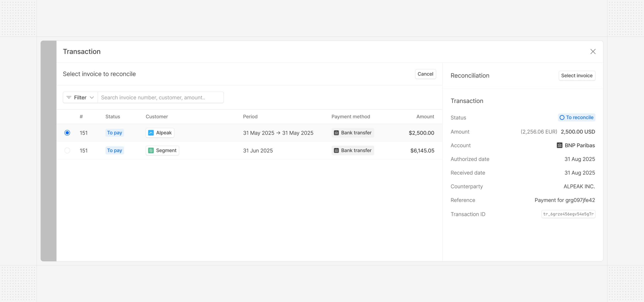Click the $6,145.05 amount cell
This screenshot has width=644, height=302.
click(422, 150)
